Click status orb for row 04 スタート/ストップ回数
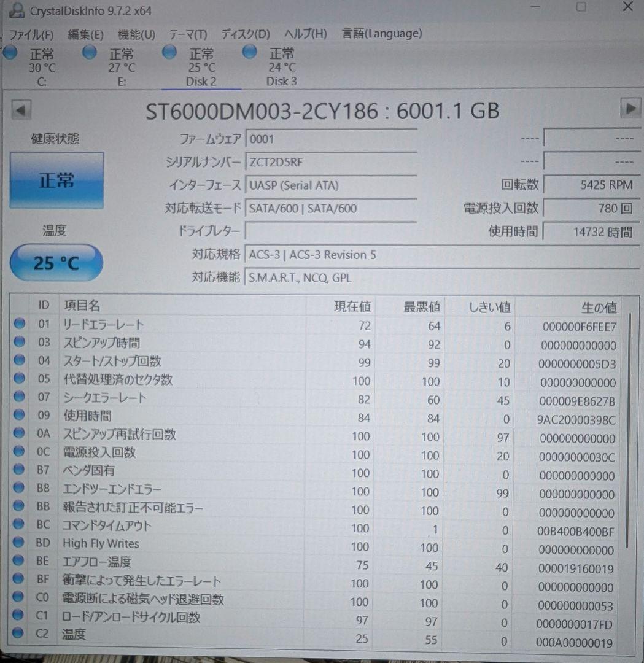 (x=20, y=360)
